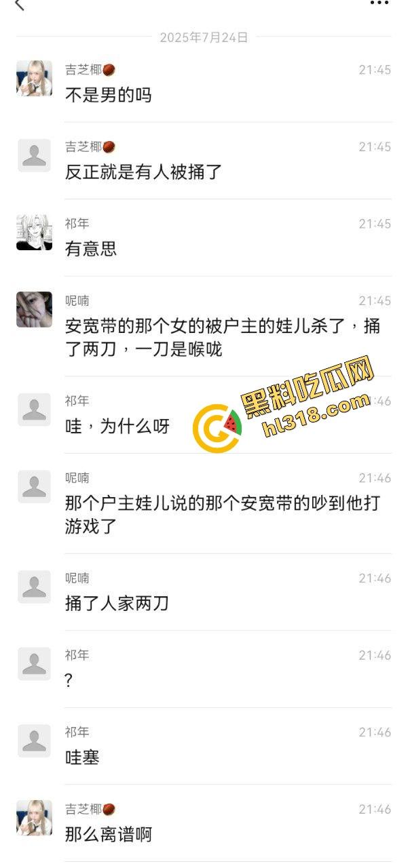Tap the hl318.com watermark logo
This screenshot has width=408, height=868.
[284, 405]
